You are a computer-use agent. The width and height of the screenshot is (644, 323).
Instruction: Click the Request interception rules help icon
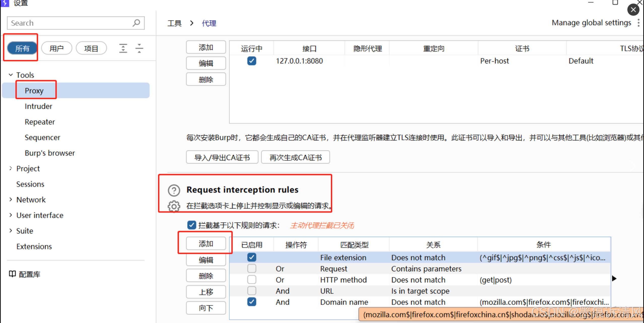(x=174, y=190)
